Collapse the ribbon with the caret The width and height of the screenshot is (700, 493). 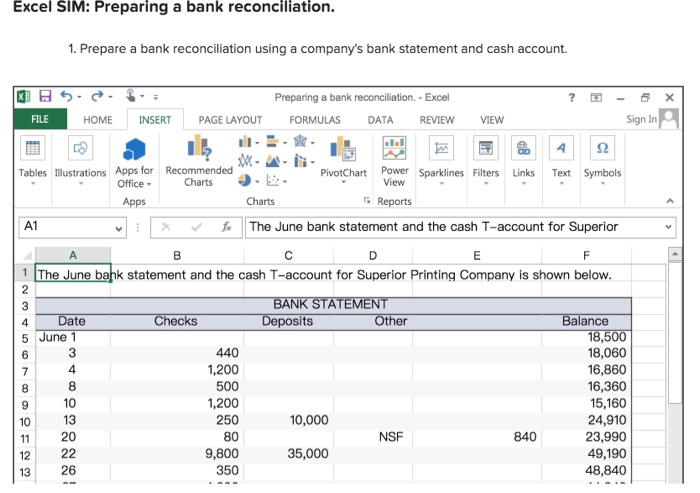(x=670, y=201)
